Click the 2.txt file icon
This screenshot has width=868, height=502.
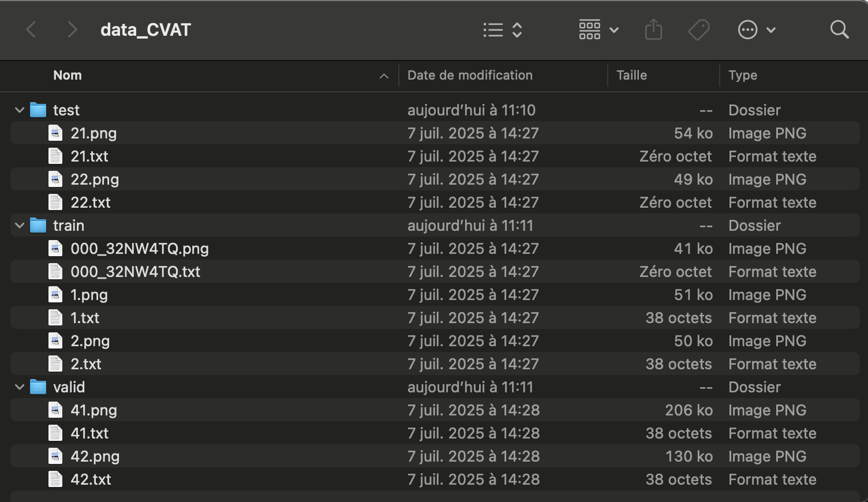pyautogui.click(x=55, y=364)
